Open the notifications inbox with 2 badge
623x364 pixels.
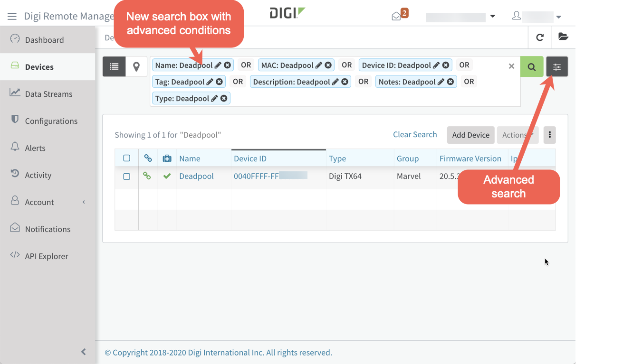click(399, 15)
